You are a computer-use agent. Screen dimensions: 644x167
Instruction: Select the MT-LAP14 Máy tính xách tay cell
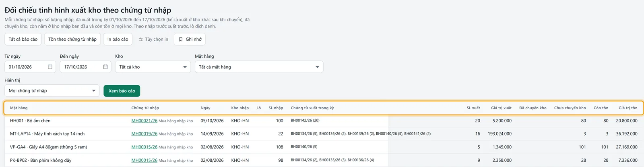[47, 134]
